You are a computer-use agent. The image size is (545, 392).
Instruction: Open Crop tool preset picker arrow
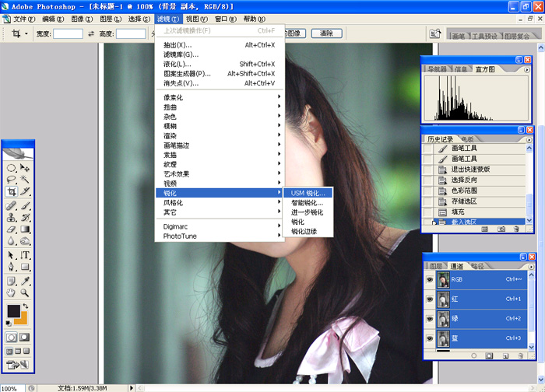click(x=26, y=33)
